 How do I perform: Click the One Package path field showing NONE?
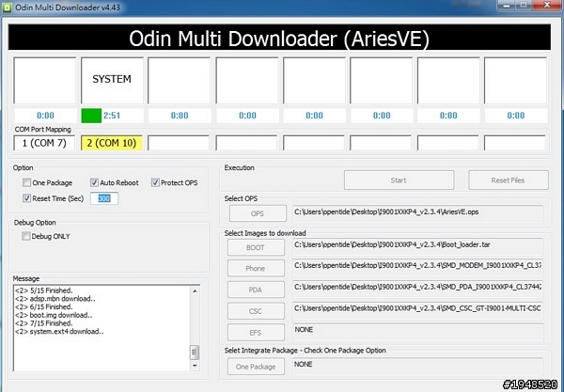tap(418, 367)
